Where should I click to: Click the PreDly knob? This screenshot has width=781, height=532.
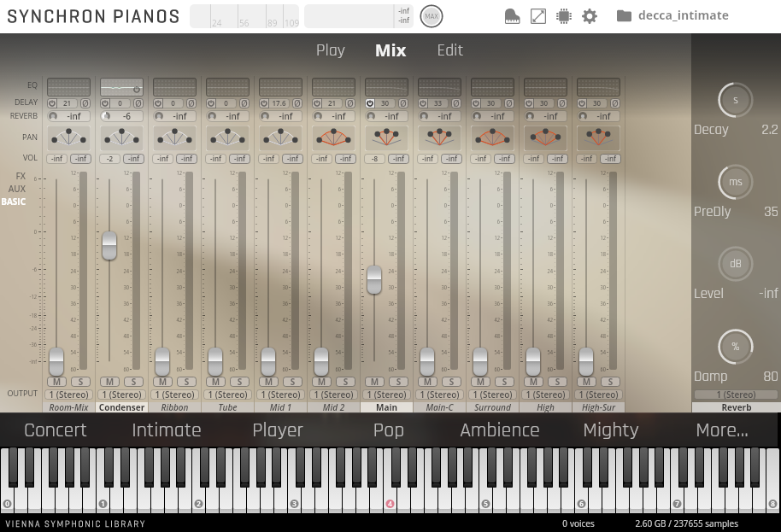coord(736,182)
